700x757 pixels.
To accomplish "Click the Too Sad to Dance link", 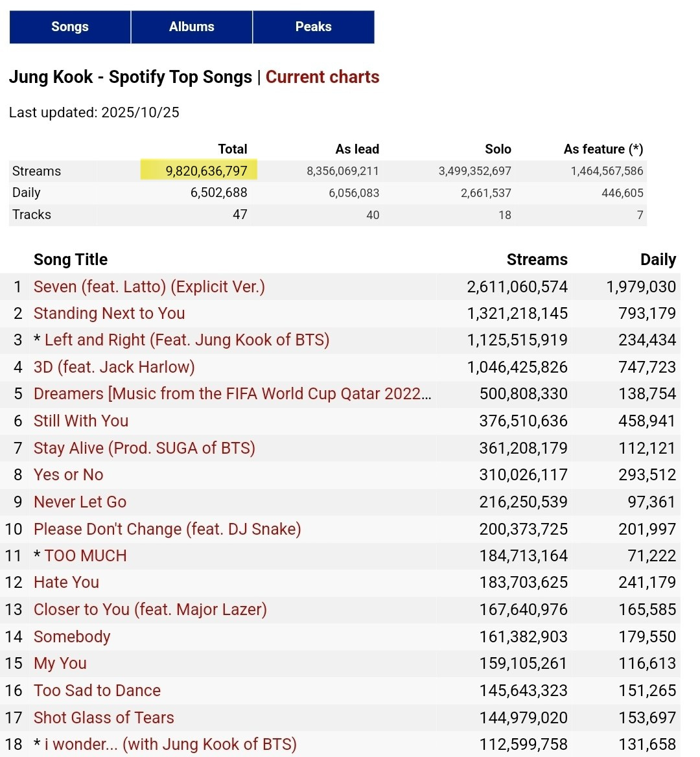I will (97, 691).
